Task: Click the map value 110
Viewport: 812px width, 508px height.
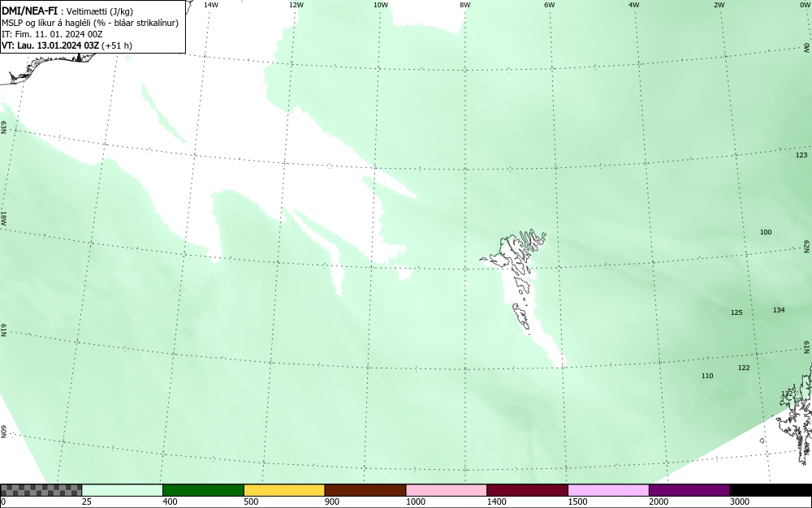Action: click(707, 376)
